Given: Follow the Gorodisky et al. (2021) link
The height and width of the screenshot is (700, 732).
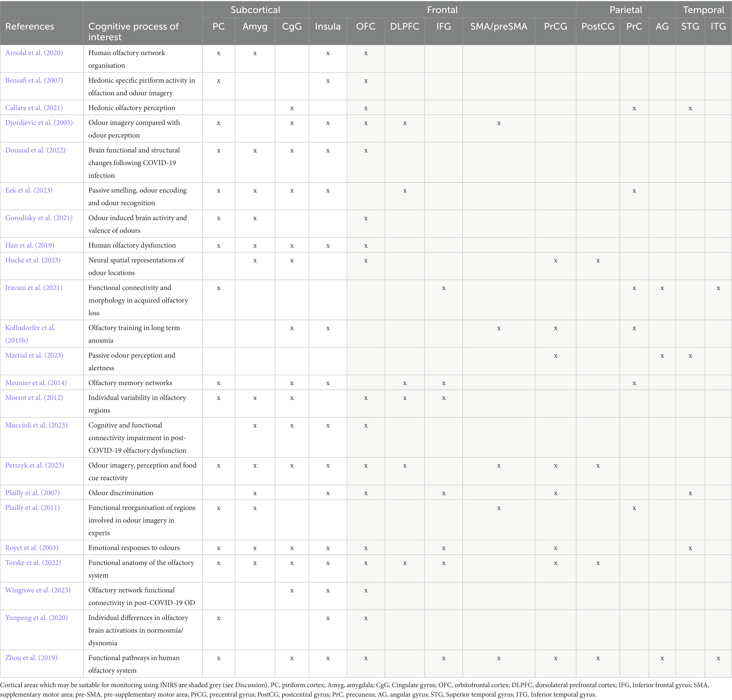Looking at the screenshot, I should 39,218.
